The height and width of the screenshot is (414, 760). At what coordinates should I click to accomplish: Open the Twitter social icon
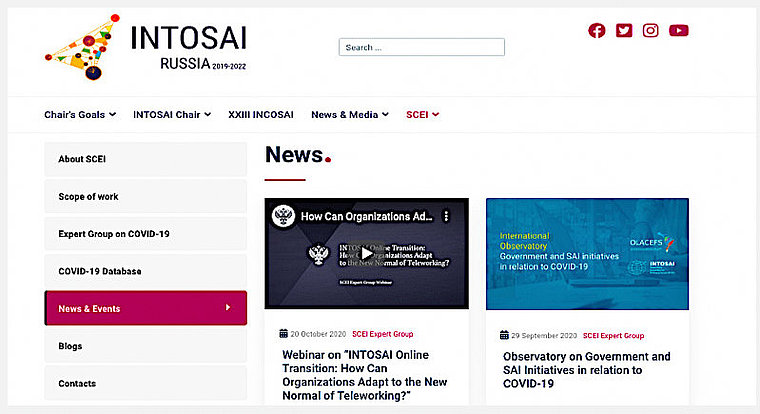[x=624, y=31]
